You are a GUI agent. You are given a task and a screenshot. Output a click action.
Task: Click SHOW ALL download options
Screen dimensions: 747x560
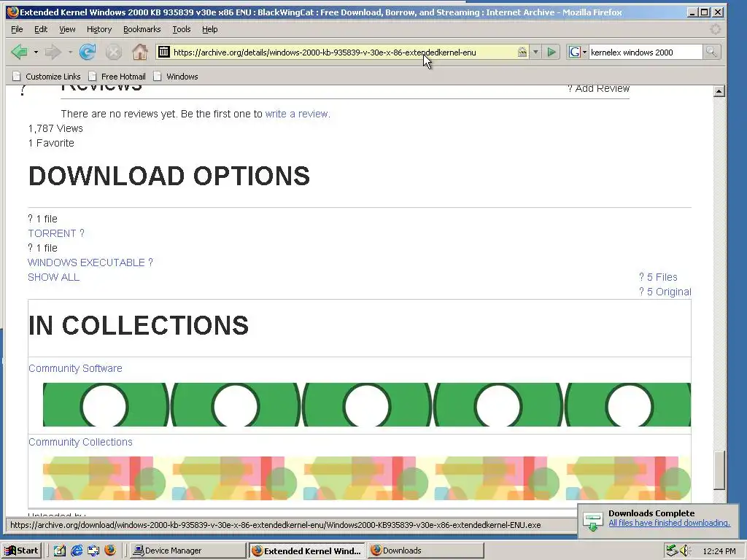tap(53, 277)
